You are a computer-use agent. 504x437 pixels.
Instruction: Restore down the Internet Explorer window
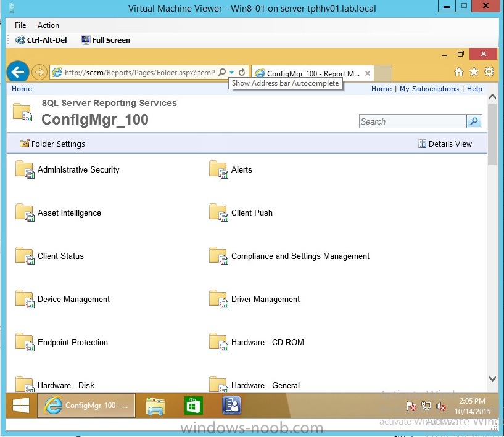461,54
